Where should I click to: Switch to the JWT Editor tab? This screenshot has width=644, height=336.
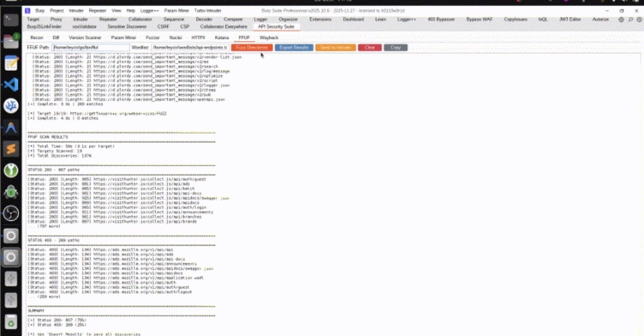tap(570, 19)
